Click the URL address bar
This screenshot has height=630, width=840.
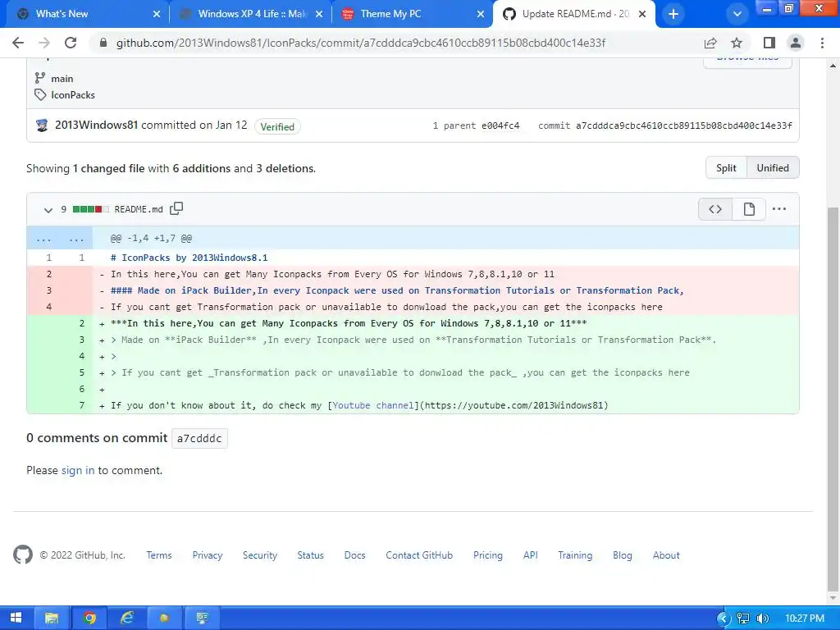coord(361,43)
